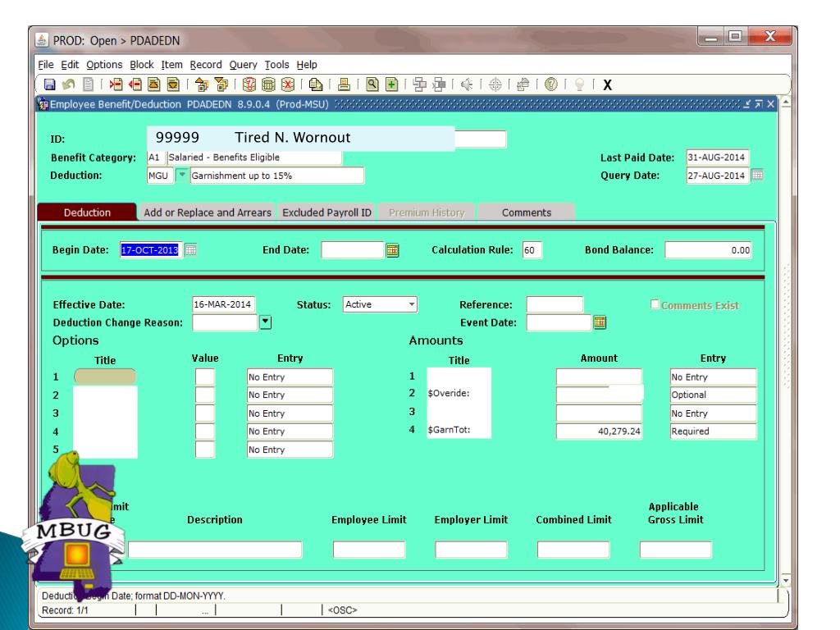This screenshot has height=630, width=840.
Task: Click the Query Date field showing 27-AUG-2014
Action: [x=717, y=176]
